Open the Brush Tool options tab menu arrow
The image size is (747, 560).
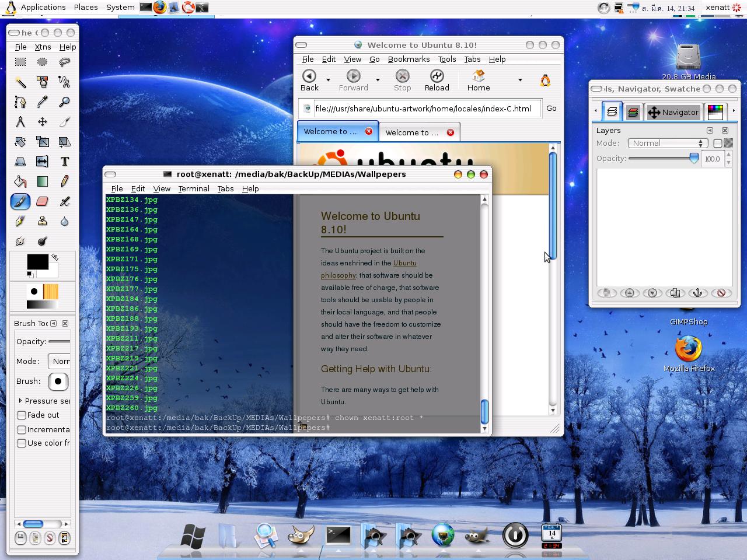pyautogui.click(x=53, y=323)
